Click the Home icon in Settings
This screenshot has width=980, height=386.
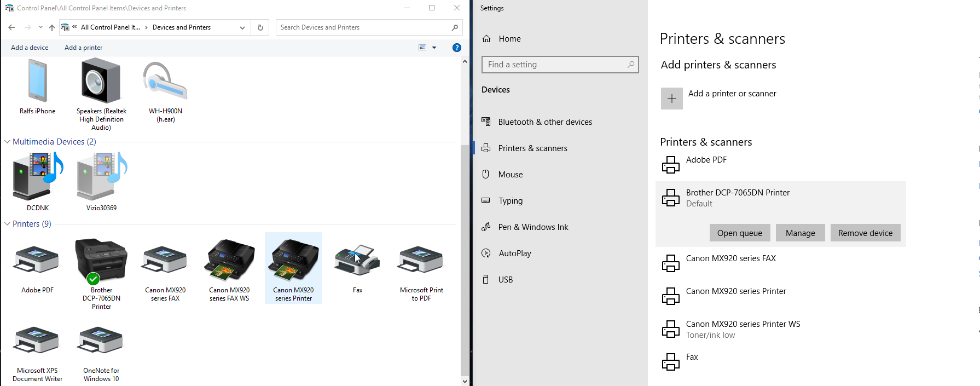pyautogui.click(x=486, y=39)
